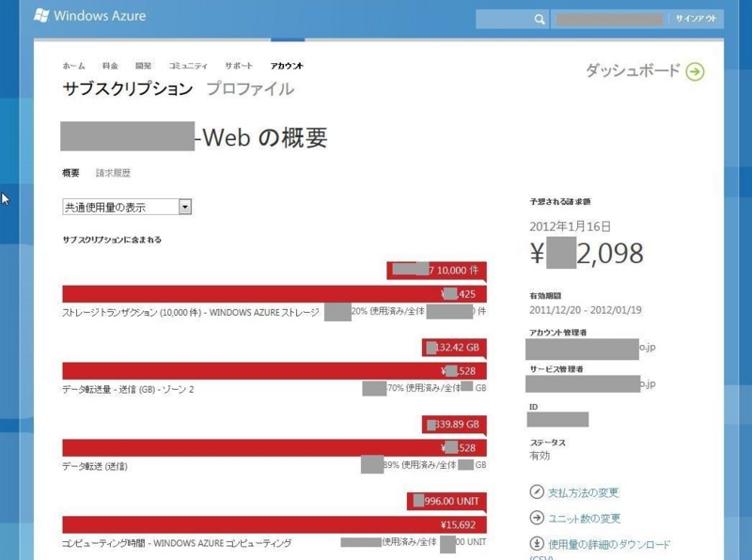The image size is (752, 560).
Task: Click the Windows Azure logo
Action: click(90, 16)
